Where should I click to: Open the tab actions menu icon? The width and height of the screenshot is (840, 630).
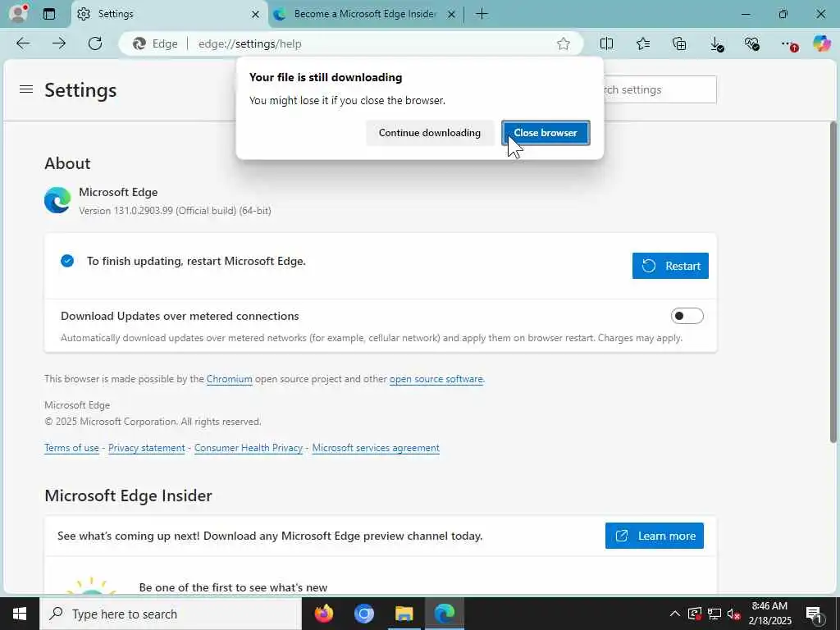point(49,14)
